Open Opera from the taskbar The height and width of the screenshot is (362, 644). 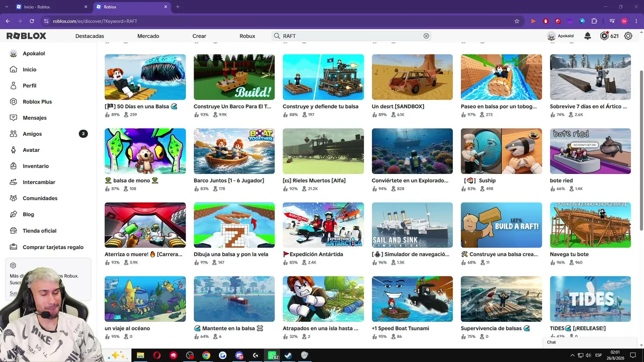click(157, 355)
